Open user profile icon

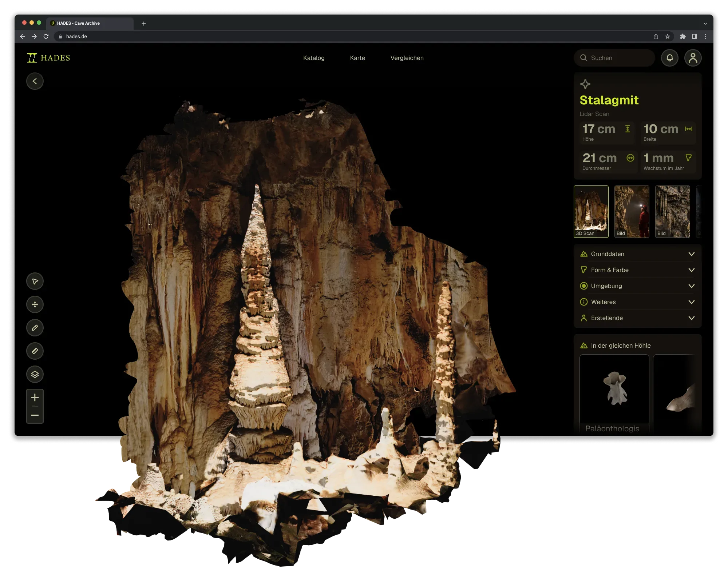pos(693,58)
